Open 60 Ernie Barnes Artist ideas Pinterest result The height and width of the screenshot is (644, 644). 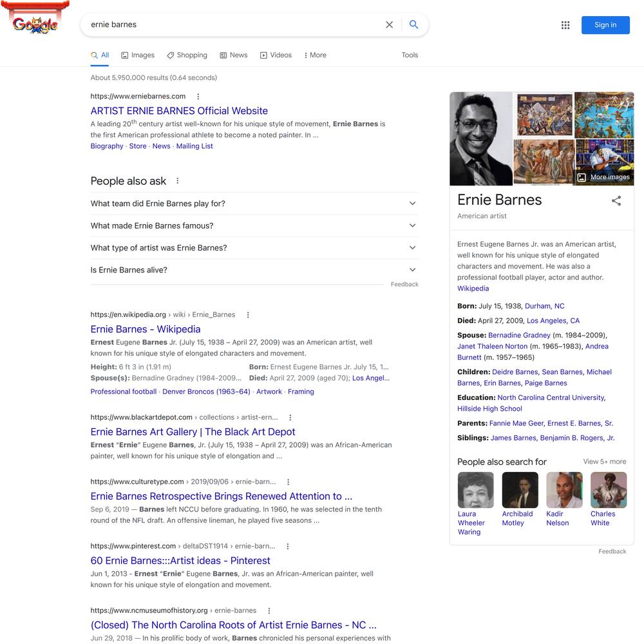[180, 561]
